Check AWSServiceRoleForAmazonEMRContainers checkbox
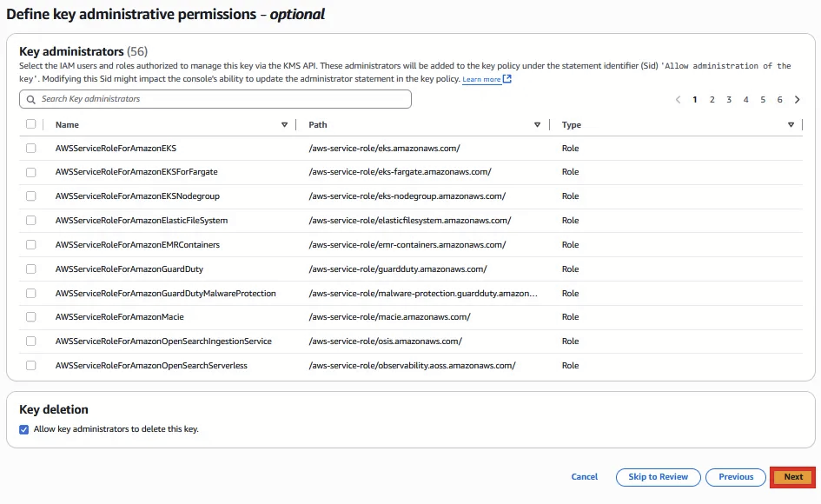The image size is (821, 504). [x=31, y=245]
